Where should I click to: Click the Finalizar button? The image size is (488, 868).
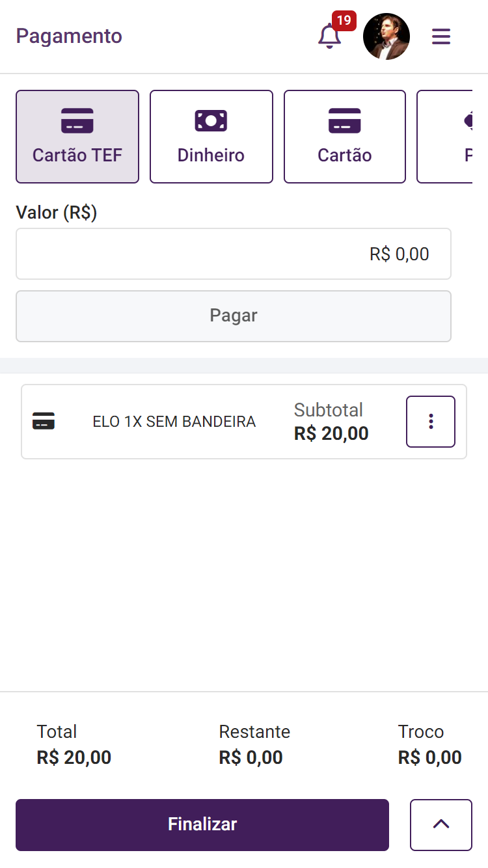(x=202, y=824)
